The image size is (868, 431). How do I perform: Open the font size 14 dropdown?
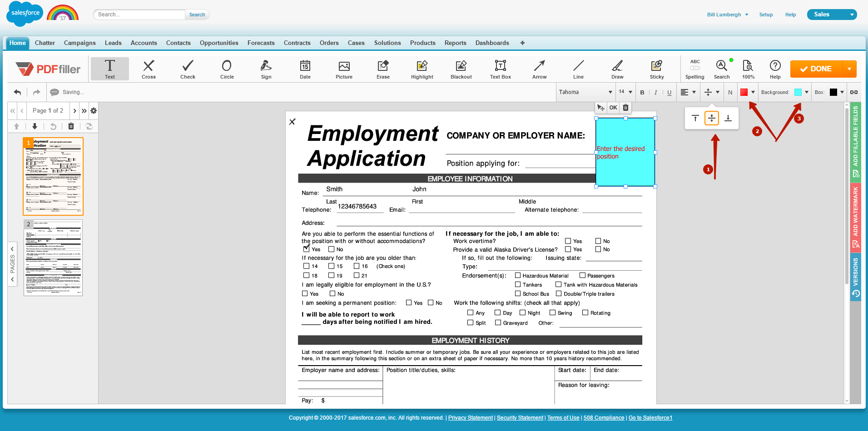tap(625, 92)
